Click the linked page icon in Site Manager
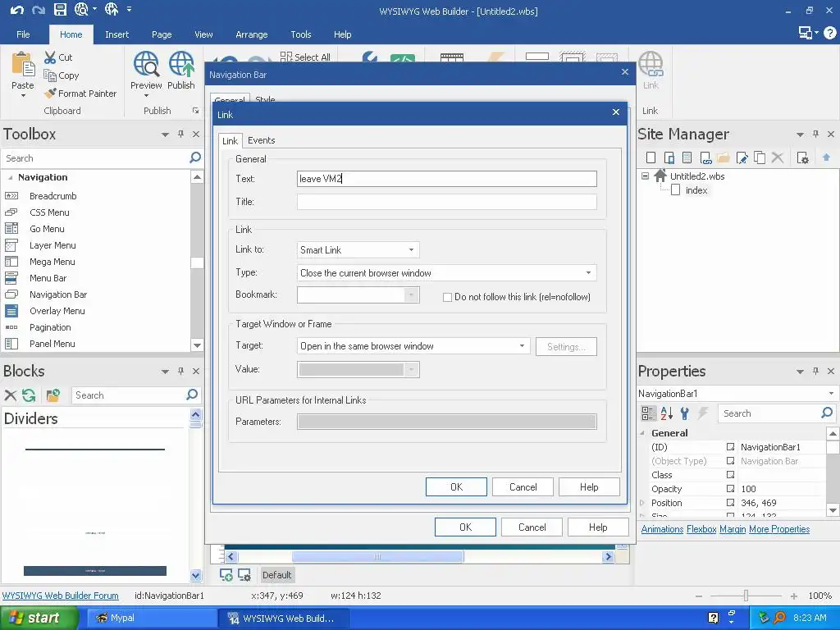The image size is (840, 630). 705,157
